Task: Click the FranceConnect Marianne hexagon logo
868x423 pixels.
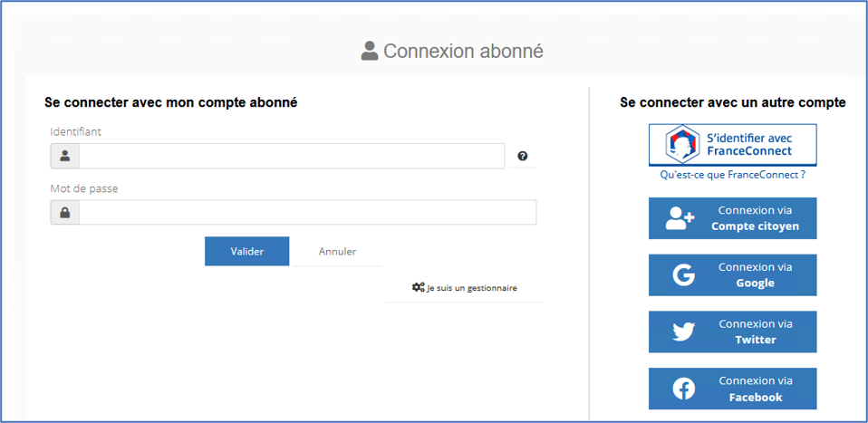Action: pos(682,144)
